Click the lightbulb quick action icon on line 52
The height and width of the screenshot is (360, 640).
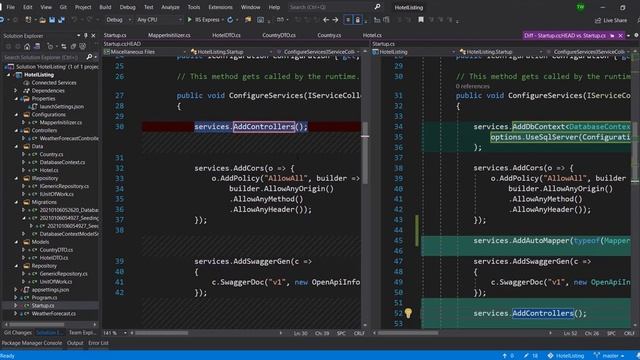[408, 313]
